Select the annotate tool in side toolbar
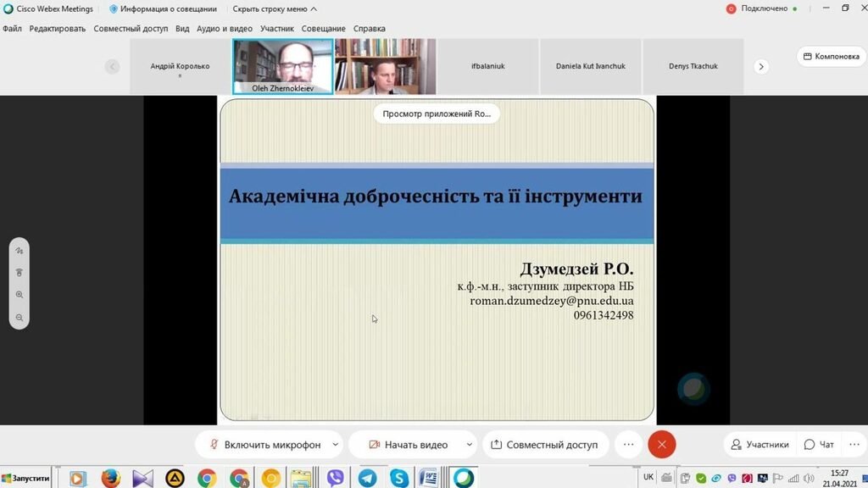The height and width of the screenshot is (488, 868). (x=19, y=251)
